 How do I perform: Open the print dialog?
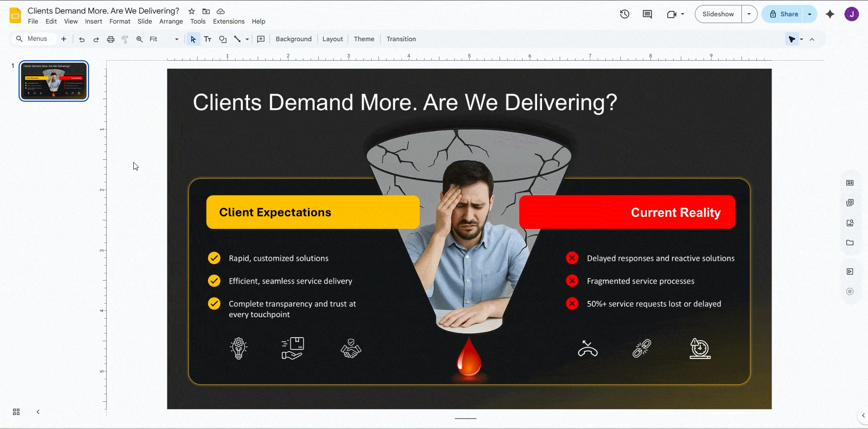111,39
